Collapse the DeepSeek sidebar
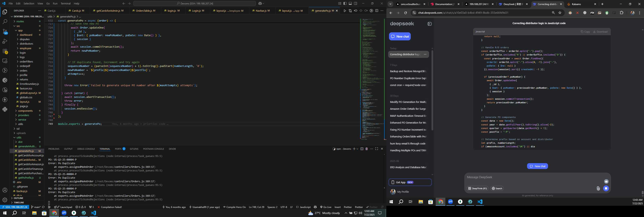 429,24
